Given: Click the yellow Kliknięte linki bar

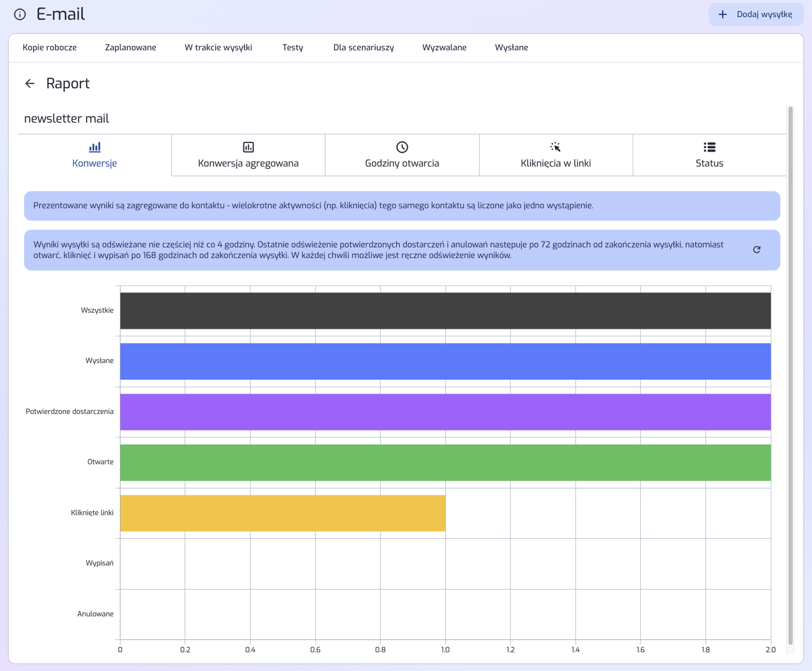Looking at the screenshot, I should point(283,513).
